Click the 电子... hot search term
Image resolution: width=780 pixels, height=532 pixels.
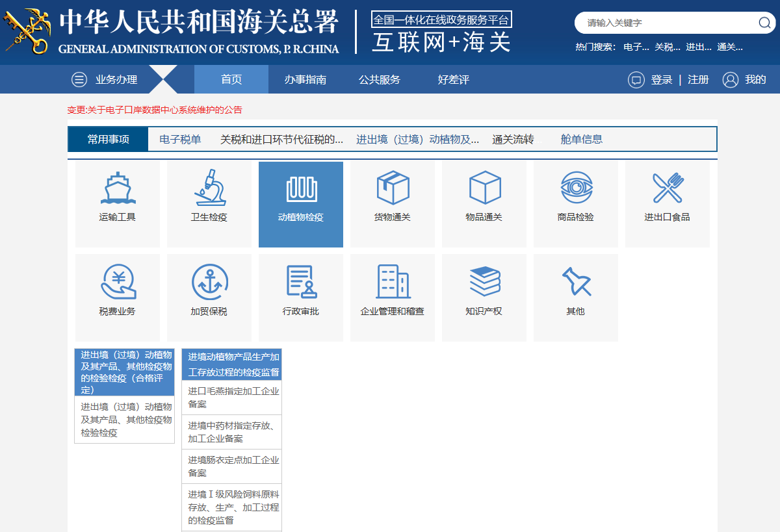tap(636, 47)
